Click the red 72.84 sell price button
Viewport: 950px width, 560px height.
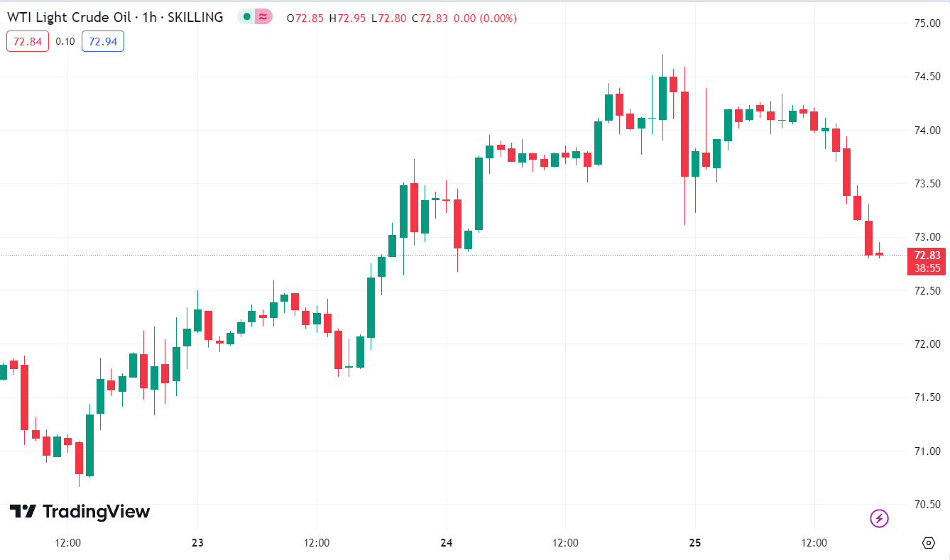28,41
